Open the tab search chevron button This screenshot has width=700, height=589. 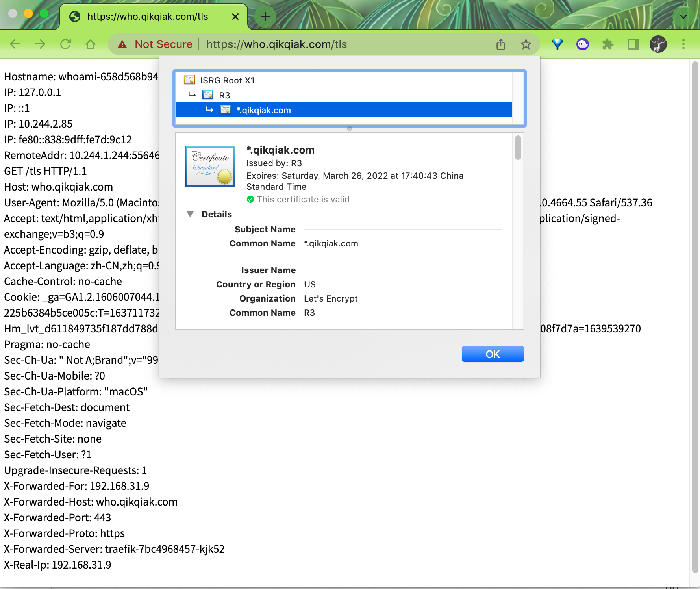tap(683, 17)
